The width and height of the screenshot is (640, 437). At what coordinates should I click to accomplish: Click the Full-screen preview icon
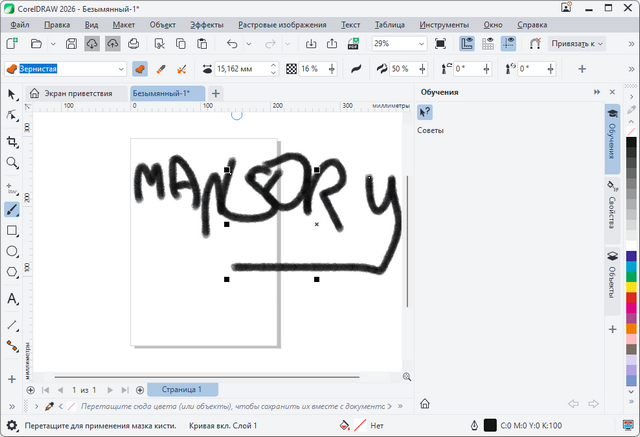click(x=440, y=44)
